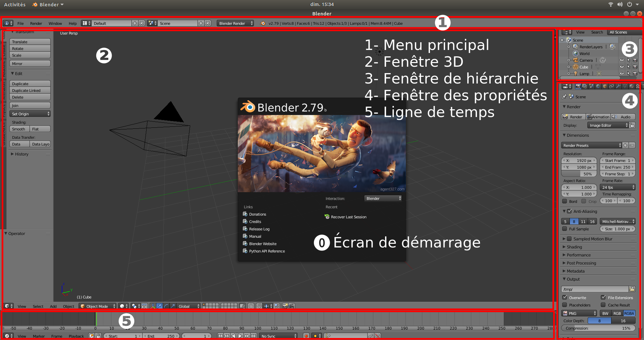The width and height of the screenshot is (644, 340).
Task: Open the Render Presets dropdown
Action: click(x=592, y=145)
